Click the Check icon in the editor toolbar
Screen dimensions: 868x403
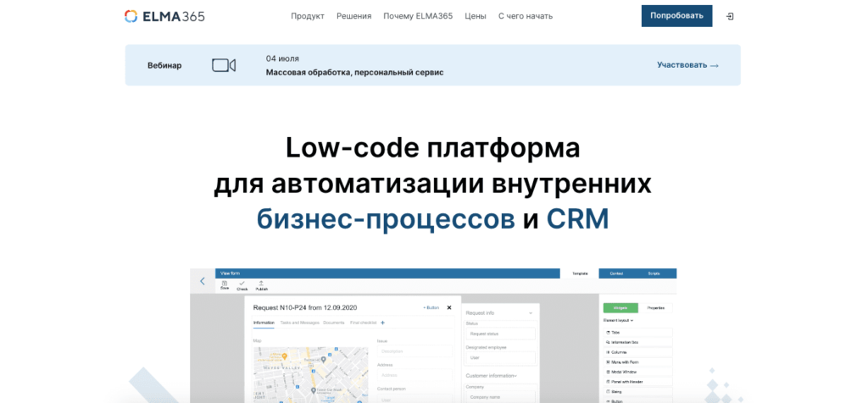click(242, 285)
